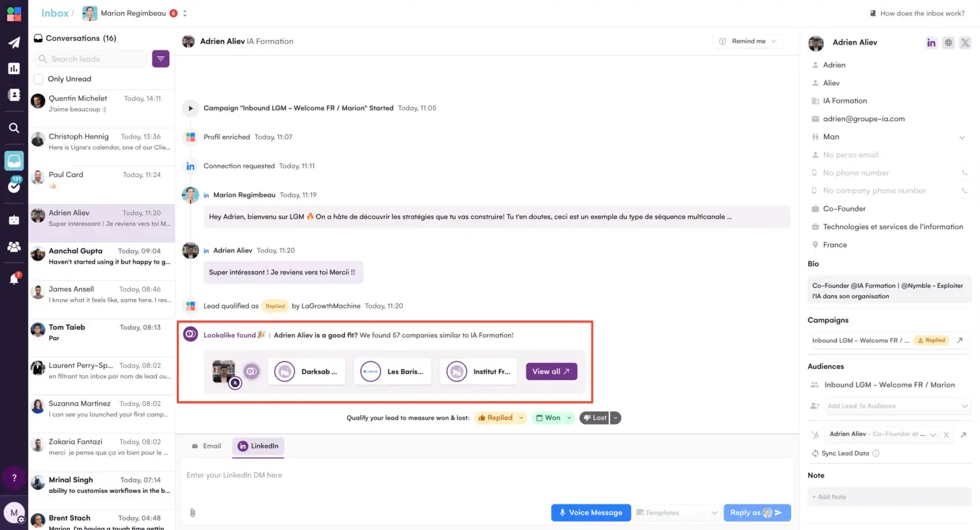Expand the campaign started play icon

pos(190,109)
